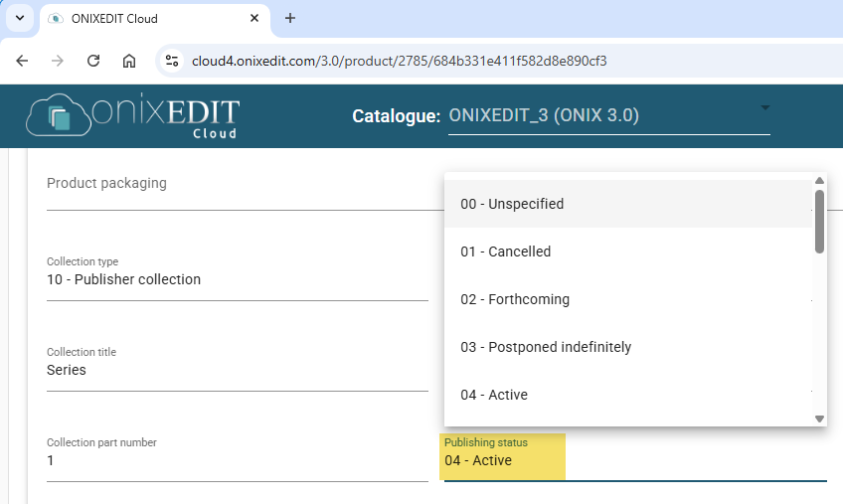Close the ONIXEDIT Cloud tab
The image size is (843, 504).
254,18
